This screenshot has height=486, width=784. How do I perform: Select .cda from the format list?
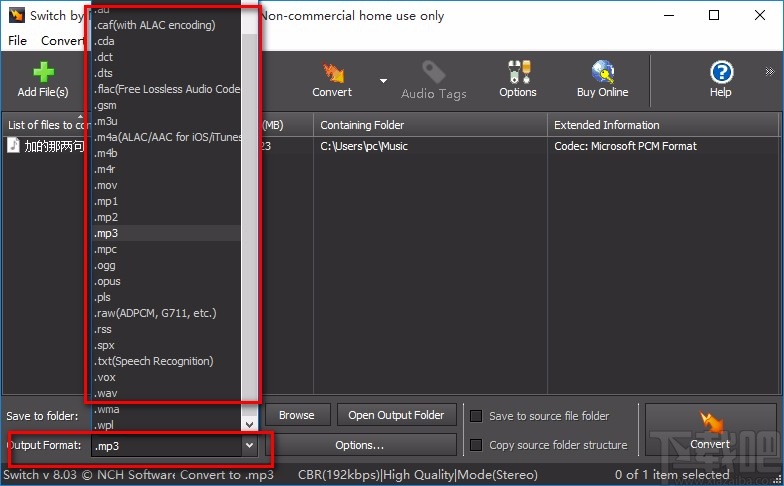(166, 41)
